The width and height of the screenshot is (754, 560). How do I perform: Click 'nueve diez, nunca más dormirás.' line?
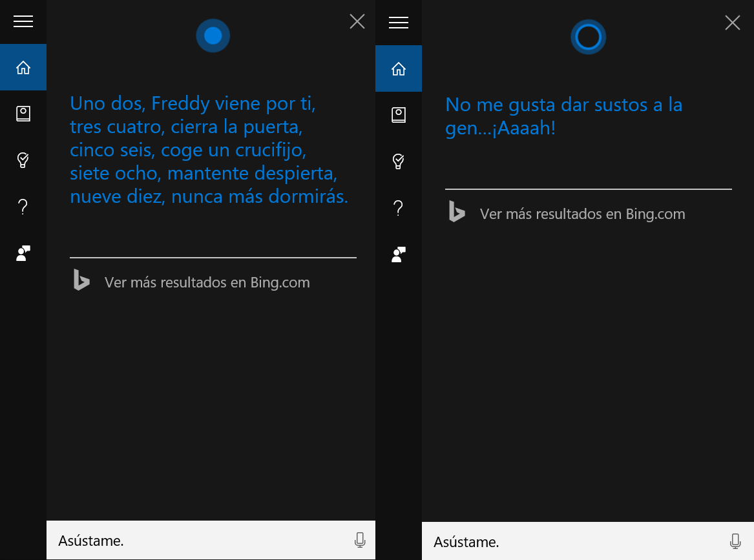tap(209, 196)
